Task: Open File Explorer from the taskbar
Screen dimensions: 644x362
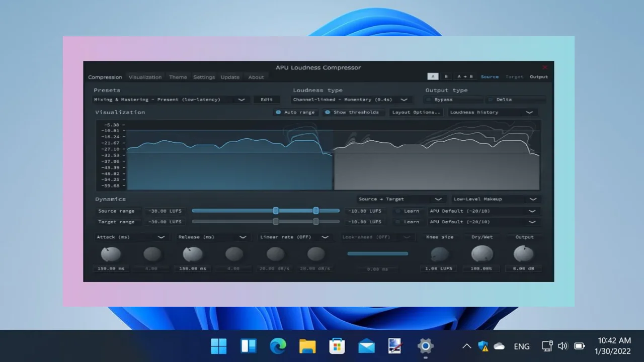Action: pos(307,346)
